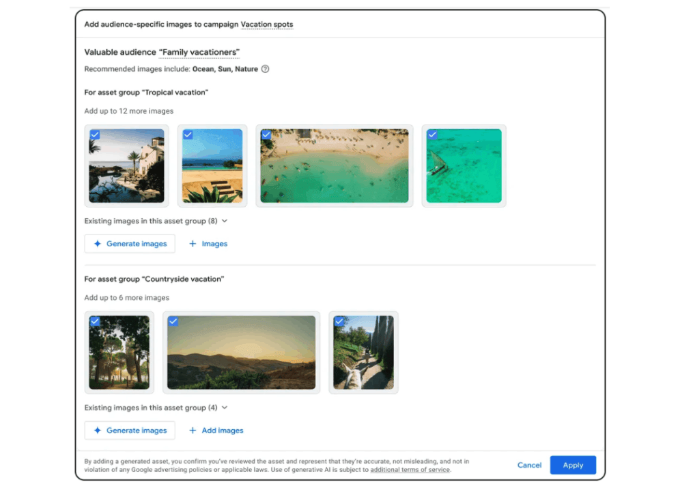Select the beach steps thumbnail
The width and height of the screenshot is (676, 492).
(x=212, y=166)
